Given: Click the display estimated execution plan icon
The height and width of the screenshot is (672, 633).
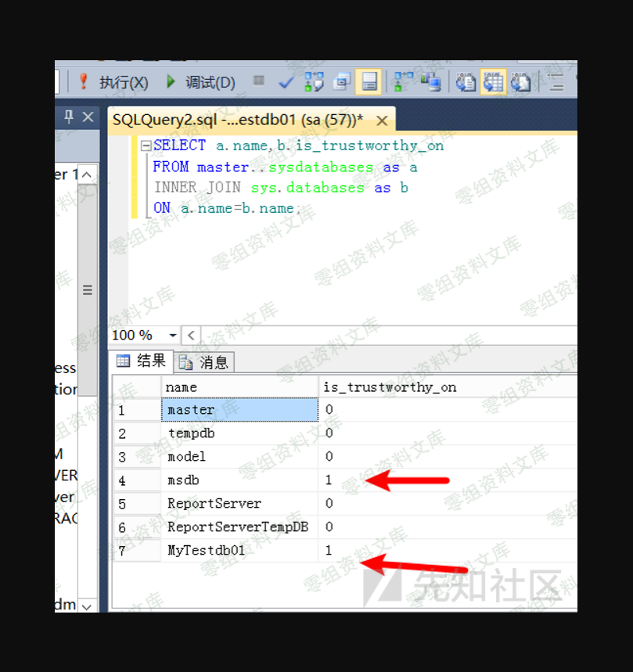Looking at the screenshot, I should [314, 82].
